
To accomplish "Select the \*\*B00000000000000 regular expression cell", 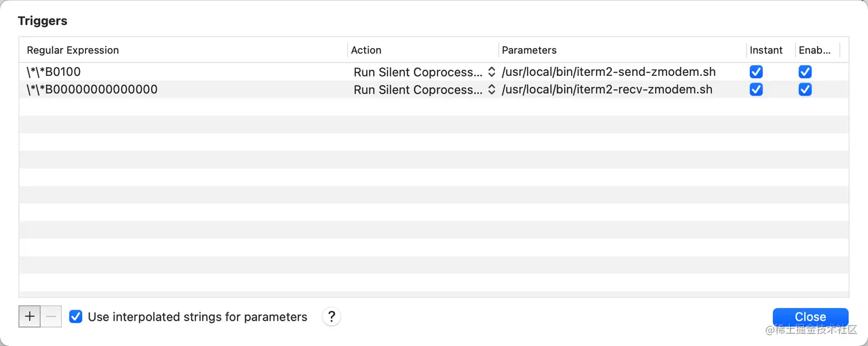I will click(92, 90).
